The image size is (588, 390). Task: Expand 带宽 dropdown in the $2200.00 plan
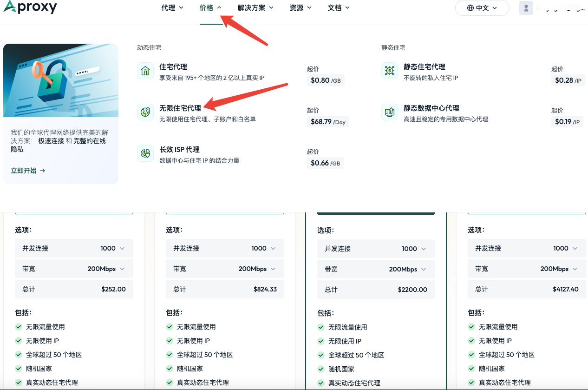pyautogui.click(x=376, y=269)
